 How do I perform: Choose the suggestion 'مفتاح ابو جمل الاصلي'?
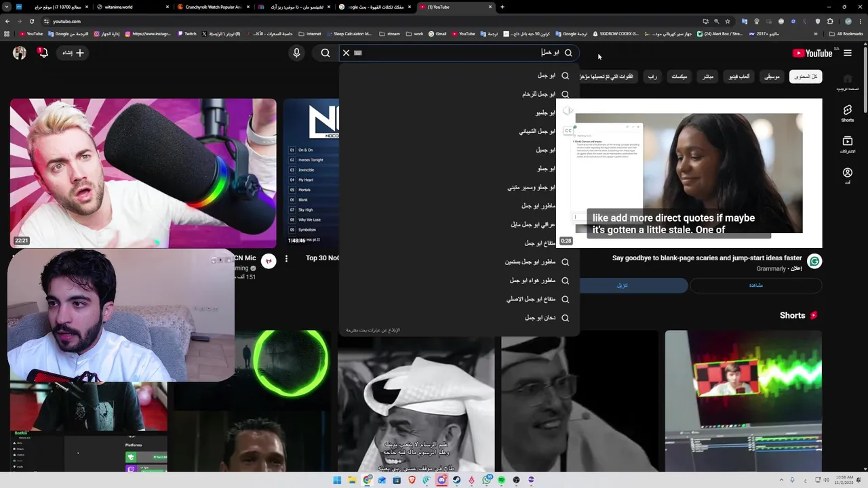pos(459,299)
